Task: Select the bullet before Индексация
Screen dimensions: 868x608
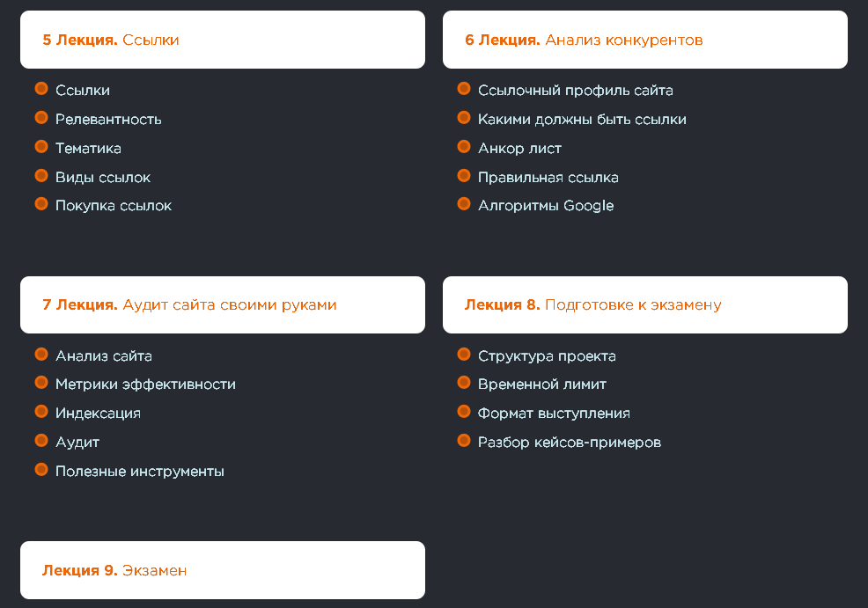Action: click(x=41, y=412)
